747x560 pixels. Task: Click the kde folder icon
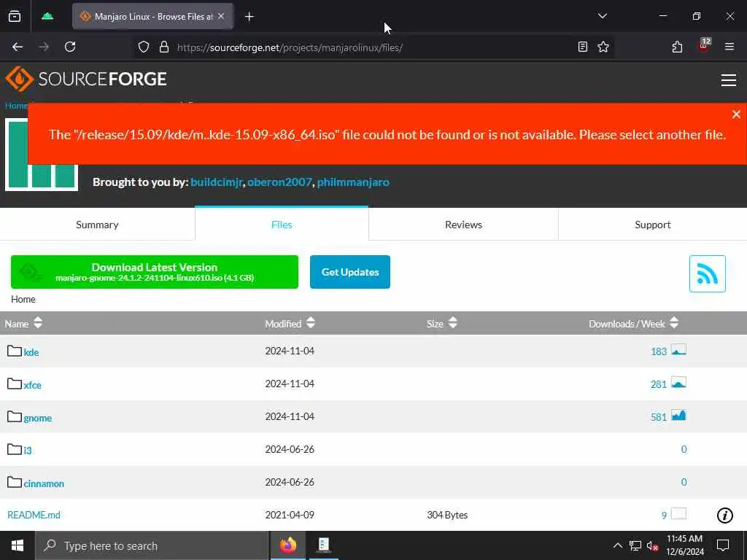15,351
